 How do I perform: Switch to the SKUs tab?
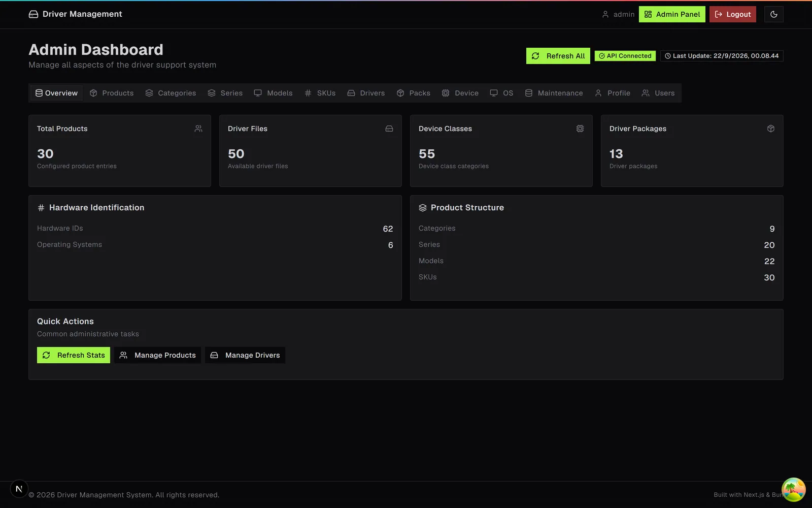pos(320,93)
